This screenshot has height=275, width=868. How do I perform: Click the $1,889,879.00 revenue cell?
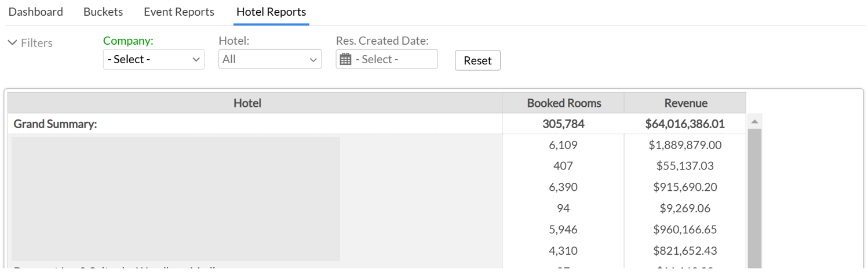tap(685, 144)
